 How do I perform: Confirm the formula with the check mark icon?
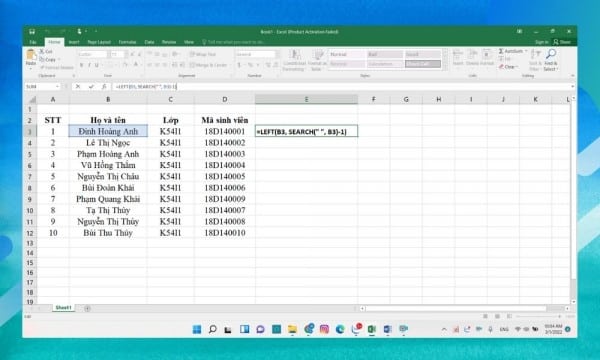(91, 87)
